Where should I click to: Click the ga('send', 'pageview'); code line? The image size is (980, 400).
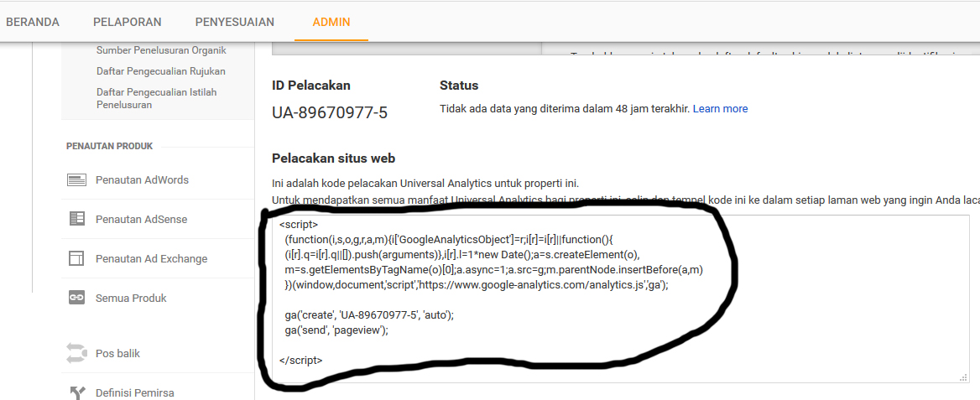[x=336, y=330]
